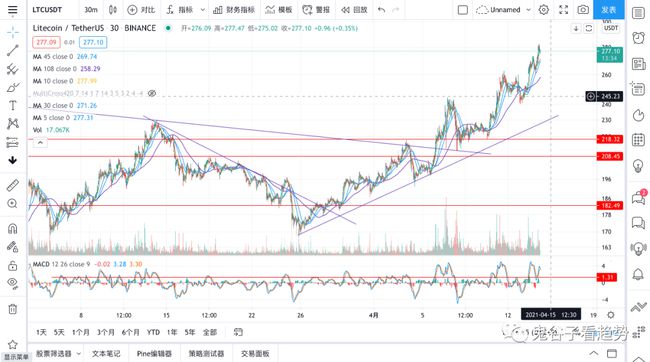Toggle stay in drawing mode

point(12,247)
